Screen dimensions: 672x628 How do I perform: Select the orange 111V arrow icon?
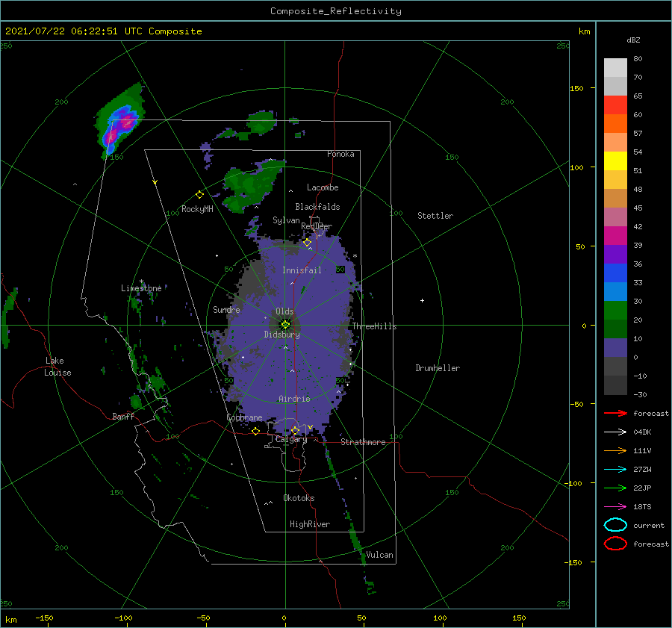pos(615,450)
